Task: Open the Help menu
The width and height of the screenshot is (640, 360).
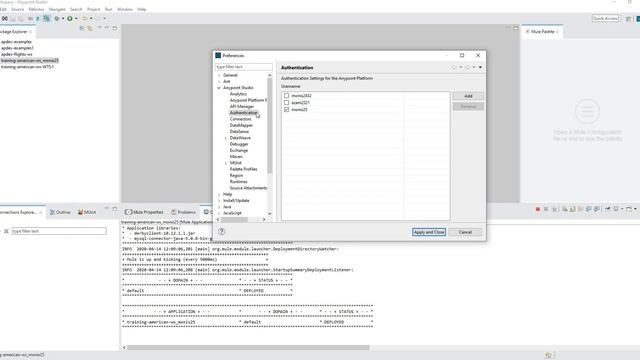Action: click(x=142, y=9)
